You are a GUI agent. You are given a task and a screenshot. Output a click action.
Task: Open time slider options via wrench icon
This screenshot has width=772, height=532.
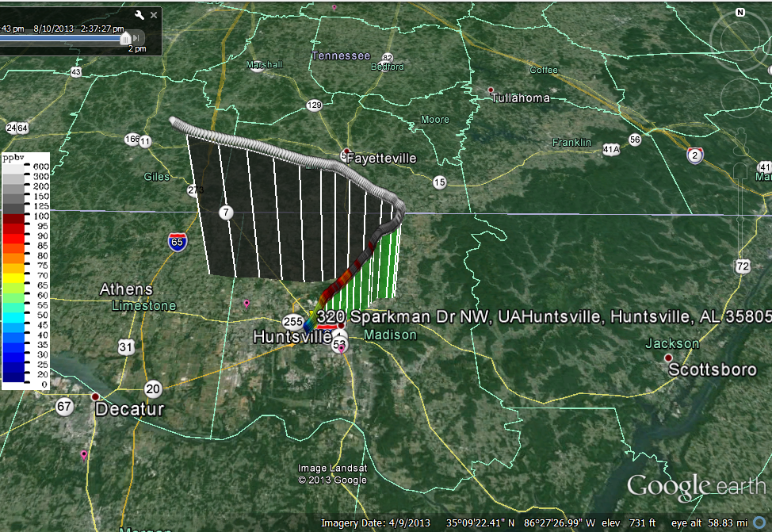tap(139, 15)
